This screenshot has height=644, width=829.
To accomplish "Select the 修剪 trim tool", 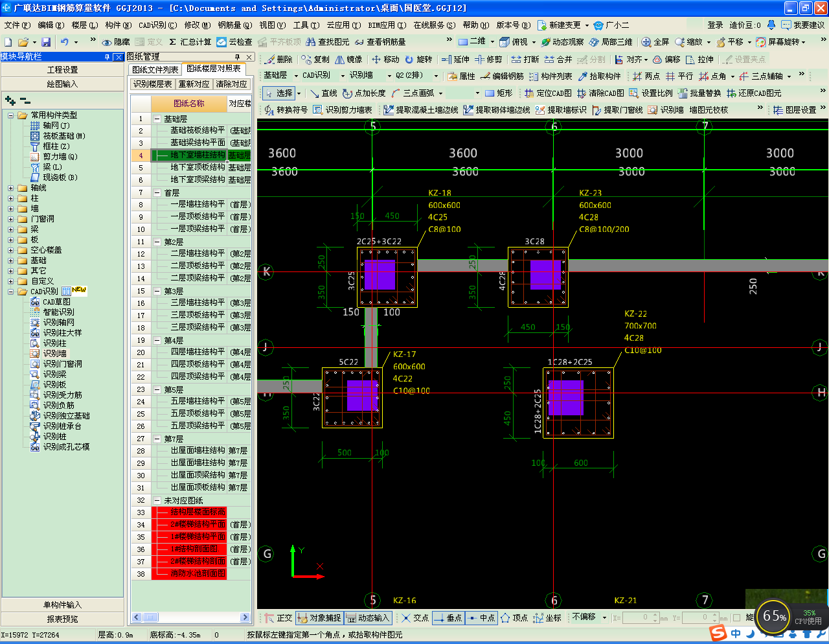I will 488,59.
